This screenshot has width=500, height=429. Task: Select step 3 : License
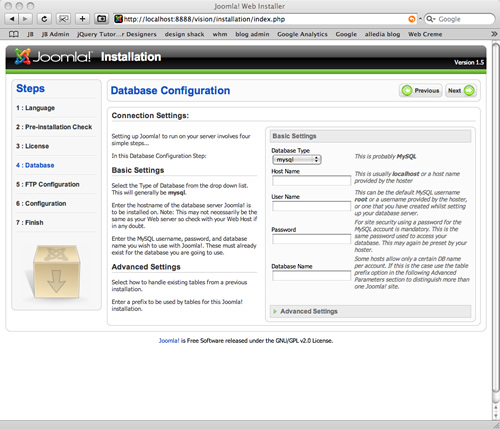(32, 146)
